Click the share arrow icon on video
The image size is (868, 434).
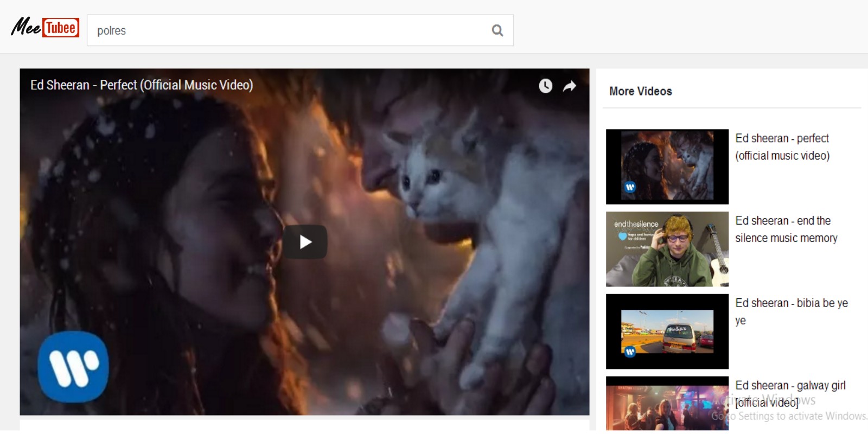(569, 86)
